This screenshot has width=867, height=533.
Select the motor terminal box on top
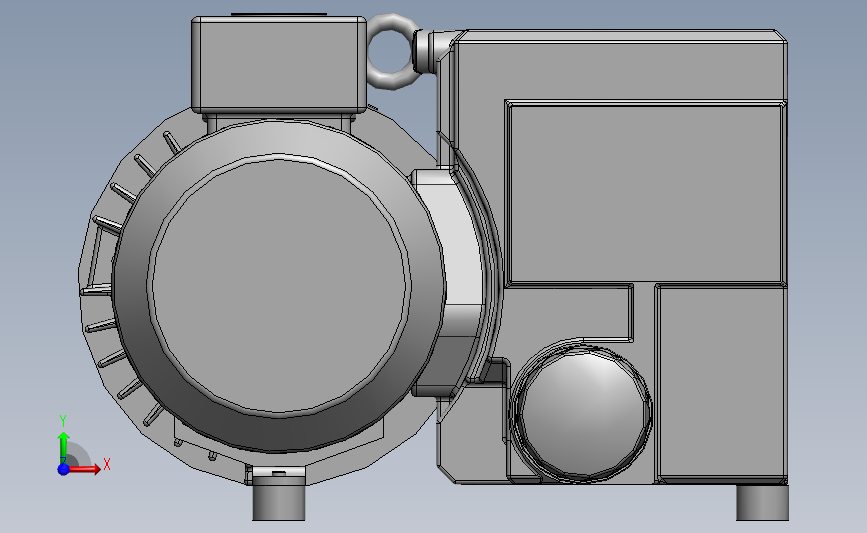(279, 64)
